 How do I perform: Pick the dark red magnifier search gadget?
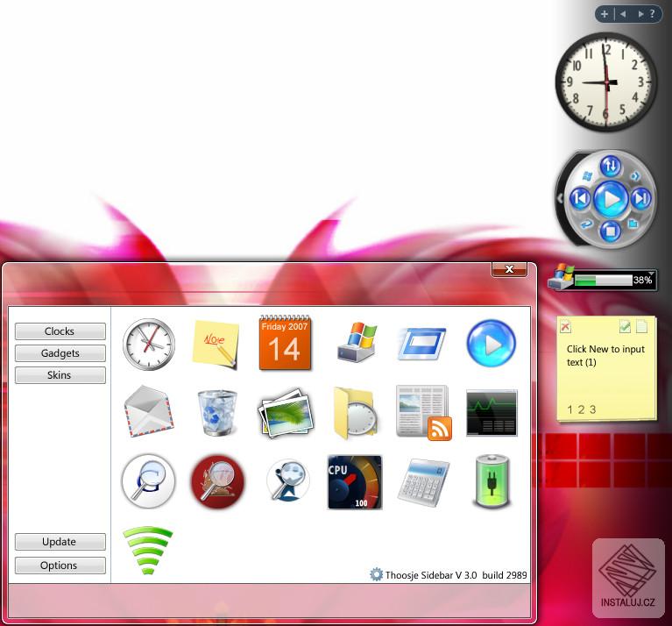217,481
